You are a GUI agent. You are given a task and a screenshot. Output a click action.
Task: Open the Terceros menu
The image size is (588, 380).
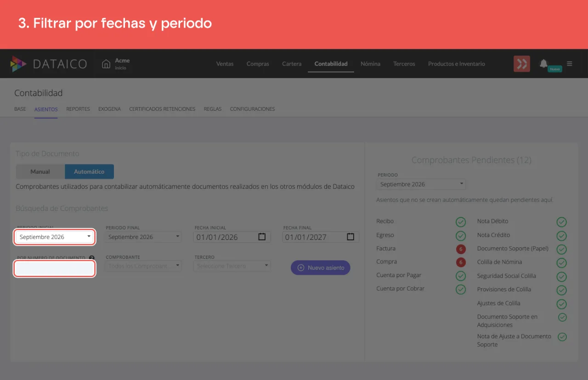(404, 64)
